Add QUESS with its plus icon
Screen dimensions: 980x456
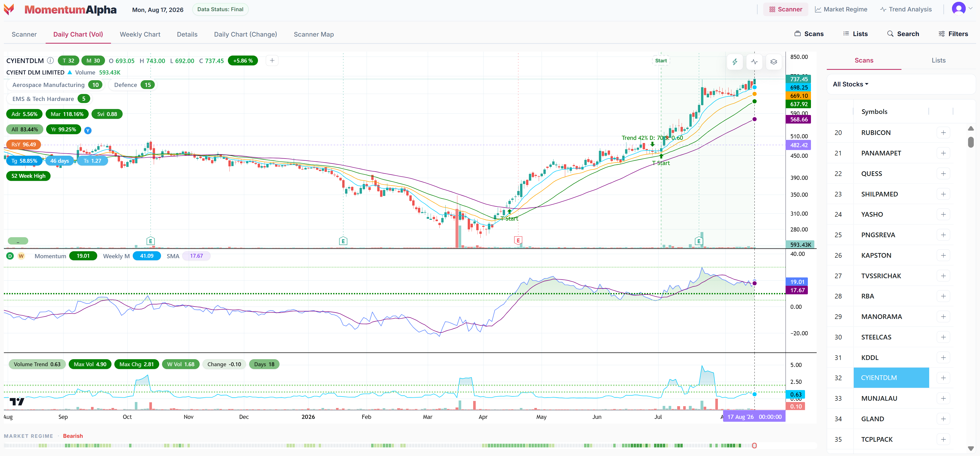pos(943,174)
